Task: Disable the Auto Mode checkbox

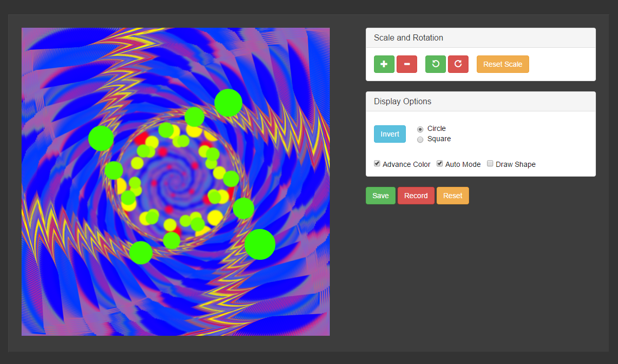Action: [x=440, y=163]
